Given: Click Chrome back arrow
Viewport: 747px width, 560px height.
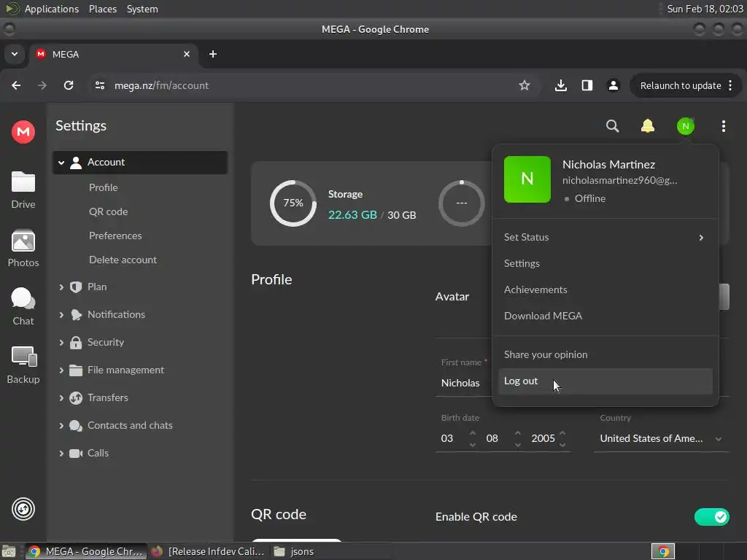Looking at the screenshot, I should click(16, 85).
